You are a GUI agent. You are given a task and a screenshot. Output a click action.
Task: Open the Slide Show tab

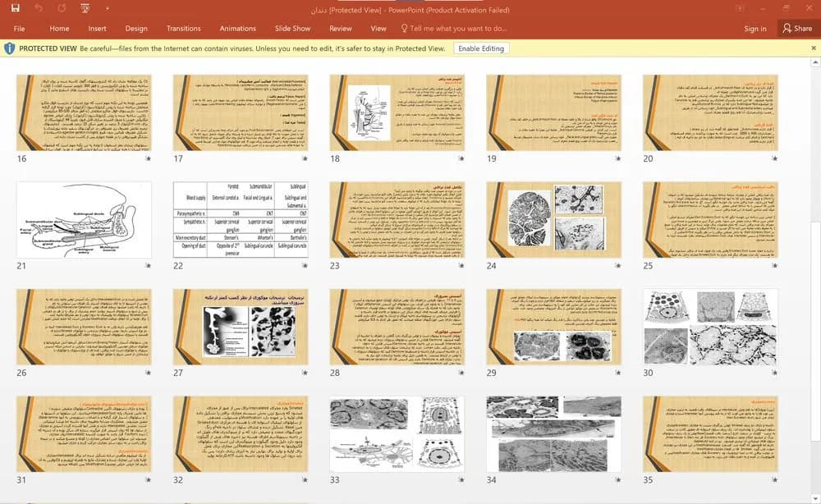293,28
